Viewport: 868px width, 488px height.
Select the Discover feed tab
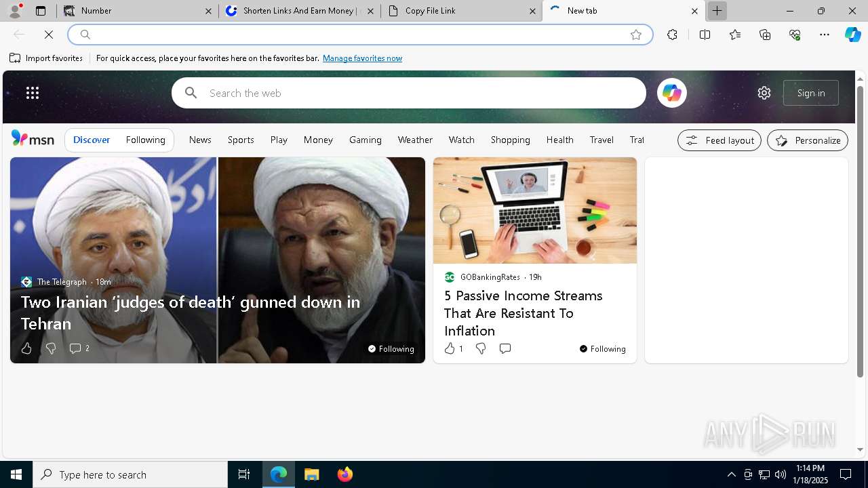tap(92, 140)
